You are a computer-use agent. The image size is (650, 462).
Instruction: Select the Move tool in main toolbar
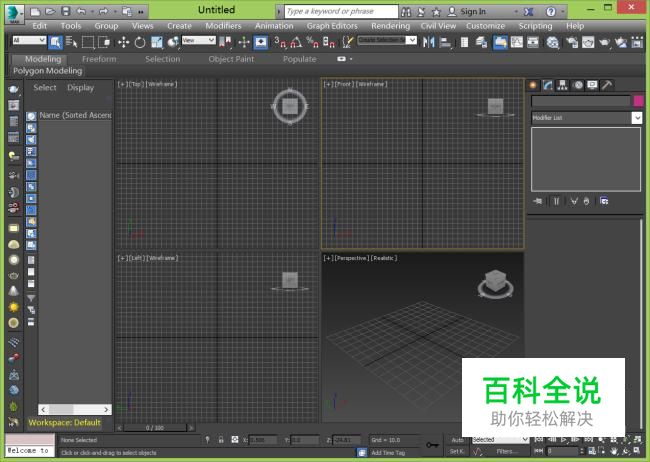coord(124,42)
